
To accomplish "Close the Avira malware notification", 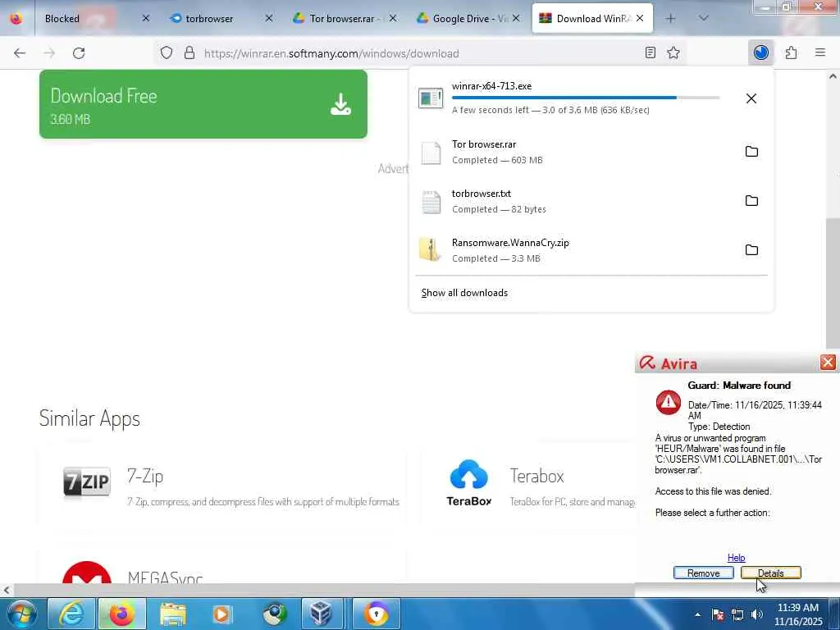I will click(828, 363).
